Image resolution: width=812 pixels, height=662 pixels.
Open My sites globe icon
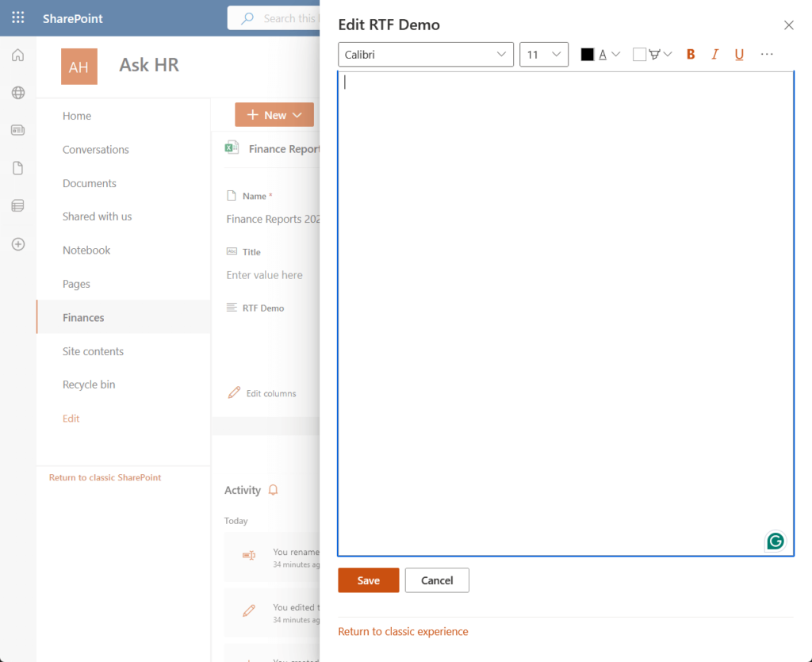click(18, 93)
